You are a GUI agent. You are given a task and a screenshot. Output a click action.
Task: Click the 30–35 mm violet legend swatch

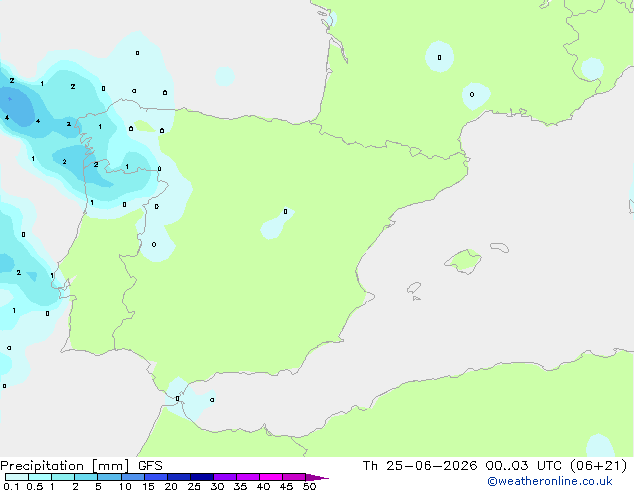click(x=225, y=477)
